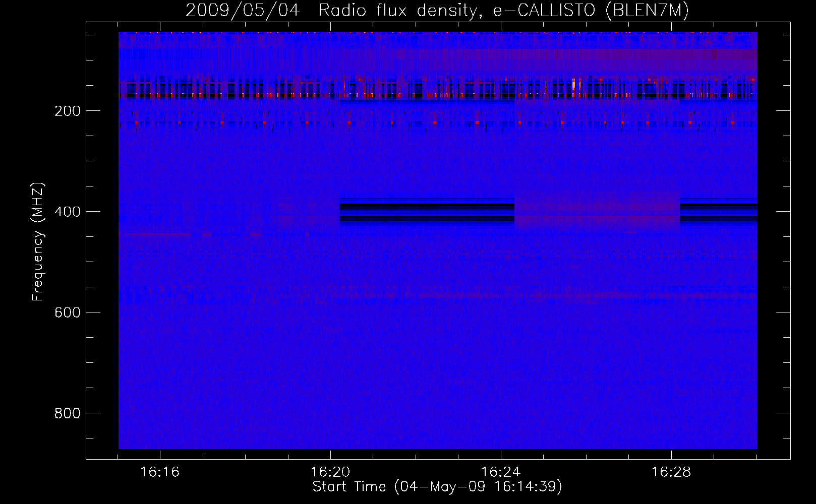Image resolution: width=816 pixels, height=504 pixels.
Task: Click the '400' frequency tick label
Action: click(x=68, y=212)
